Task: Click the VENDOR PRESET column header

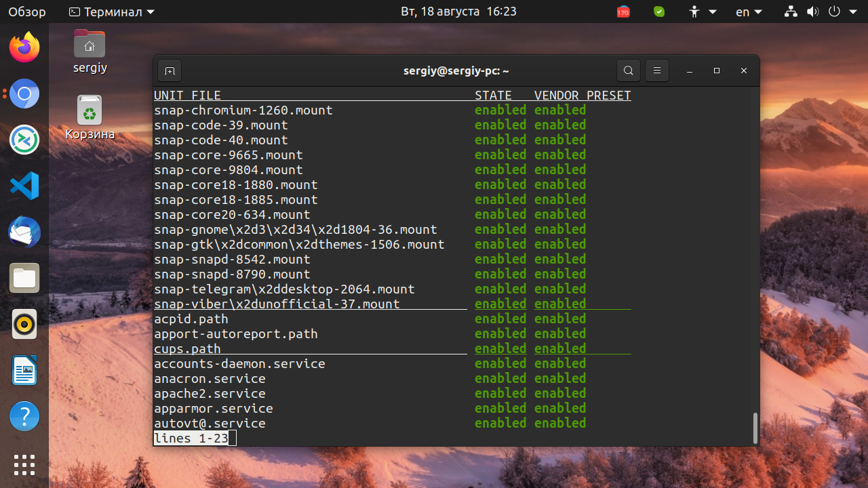Action: tap(583, 95)
